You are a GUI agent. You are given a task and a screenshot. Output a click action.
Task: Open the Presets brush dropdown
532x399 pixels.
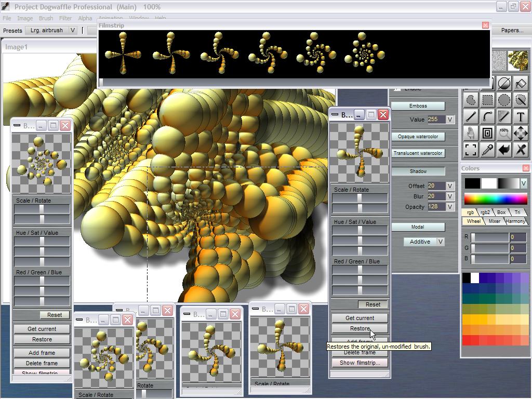pos(73,30)
